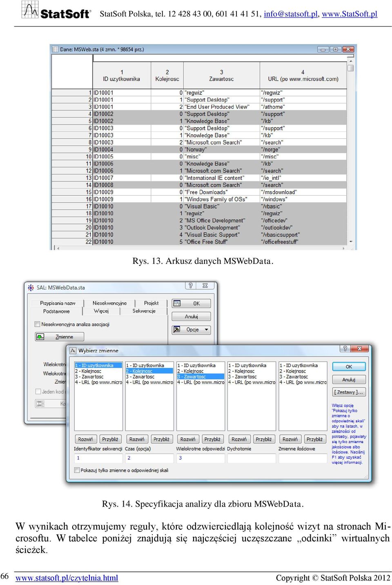This screenshot has height=585, width=392.
Task: Click the cell "/msdownload"
Action: pos(303,192)
